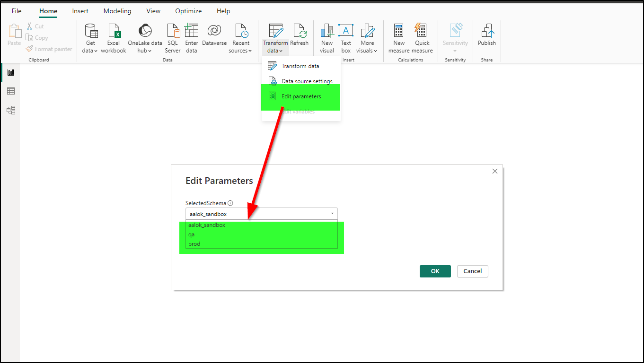This screenshot has height=363, width=644.
Task: Click the Copy command
Action: click(37, 38)
